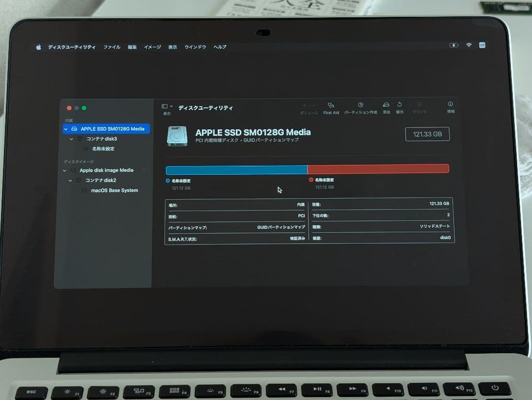Click the remove volume minus button

[x=313, y=105]
